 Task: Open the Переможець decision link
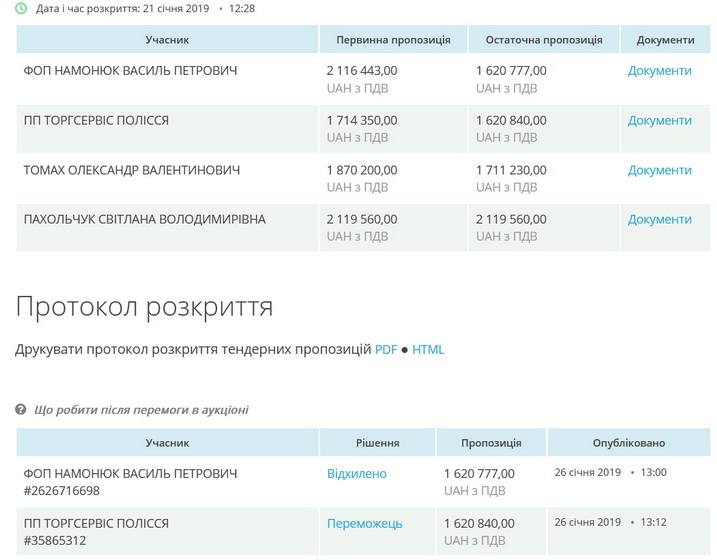(x=364, y=524)
